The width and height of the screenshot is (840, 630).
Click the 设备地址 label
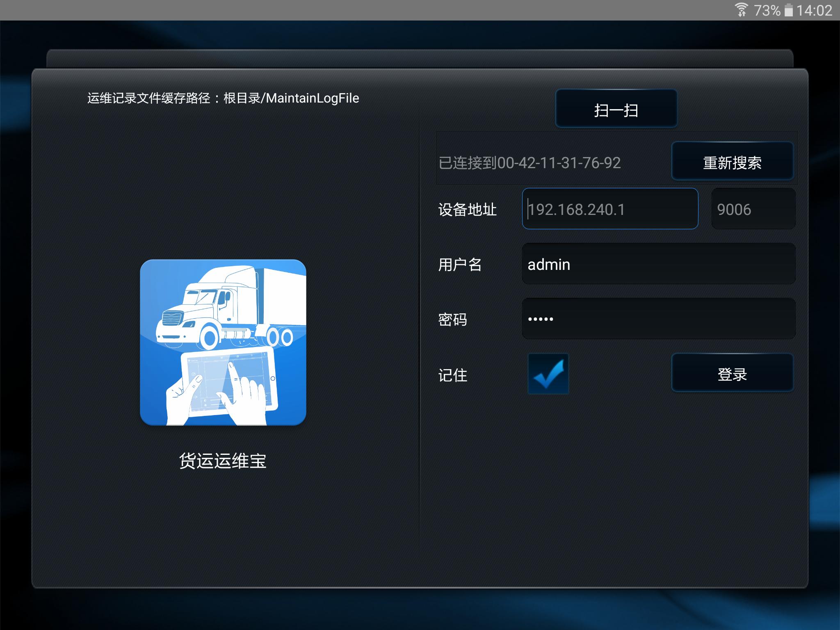pyautogui.click(x=467, y=210)
